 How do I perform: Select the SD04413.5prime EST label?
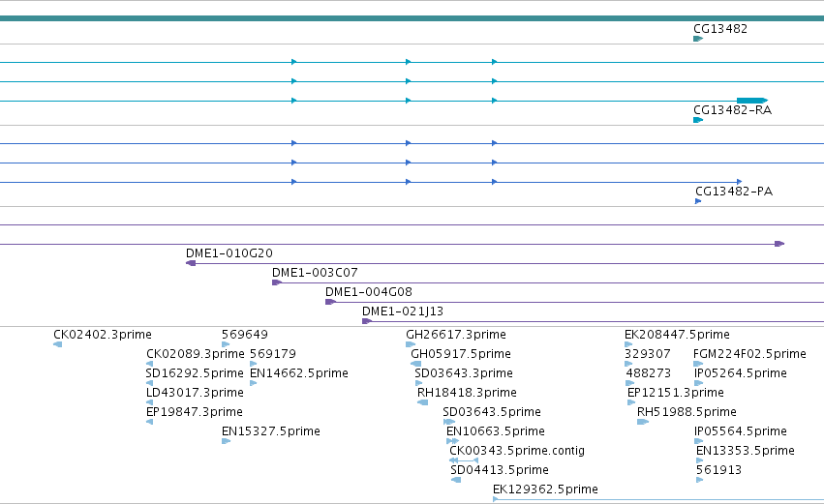coord(500,470)
